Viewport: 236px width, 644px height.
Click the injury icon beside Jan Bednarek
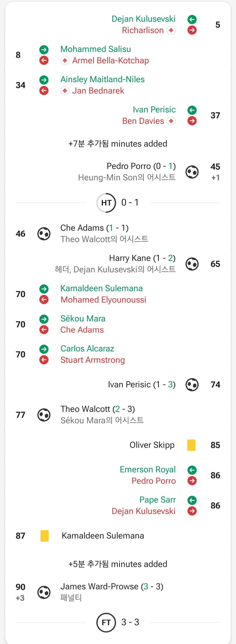coord(65,91)
